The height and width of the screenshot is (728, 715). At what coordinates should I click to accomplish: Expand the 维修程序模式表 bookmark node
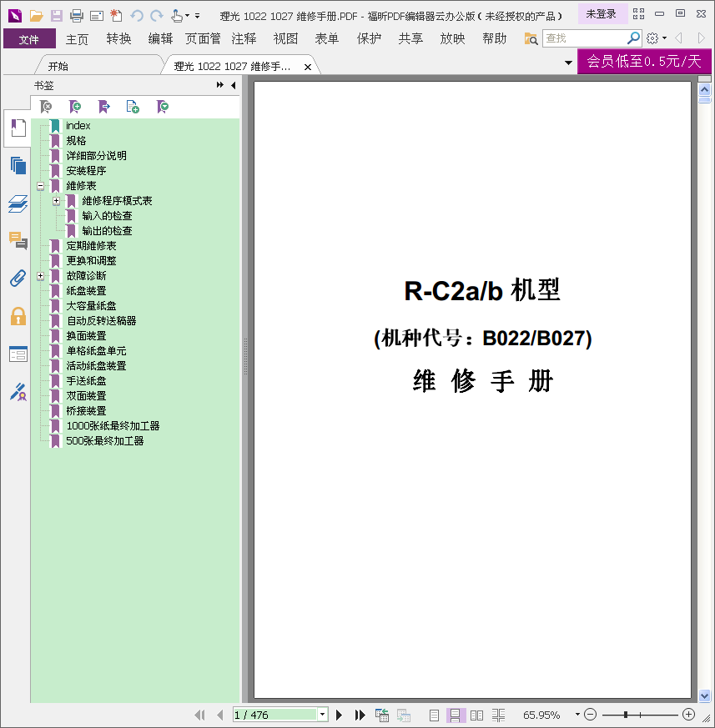[x=56, y=201]
